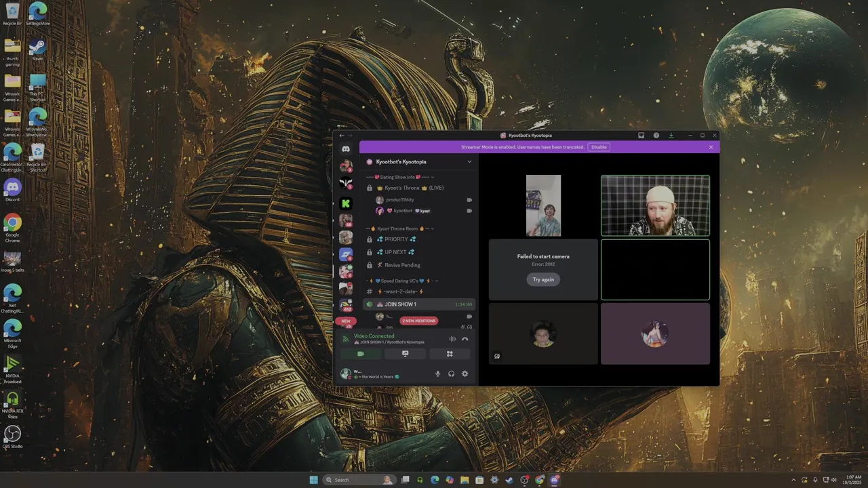Viewport: 868px width, 488px height.
Task: Open NVIDIA RTX Voice desktop shortcut
Action: (12, 405)
